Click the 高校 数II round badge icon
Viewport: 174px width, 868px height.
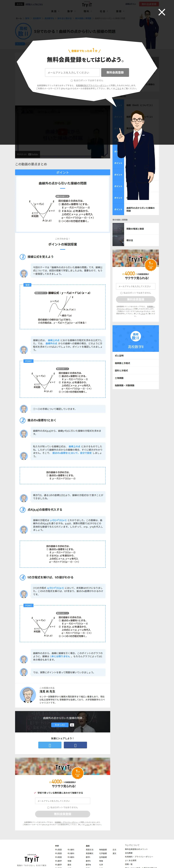[x=23, y=31]
